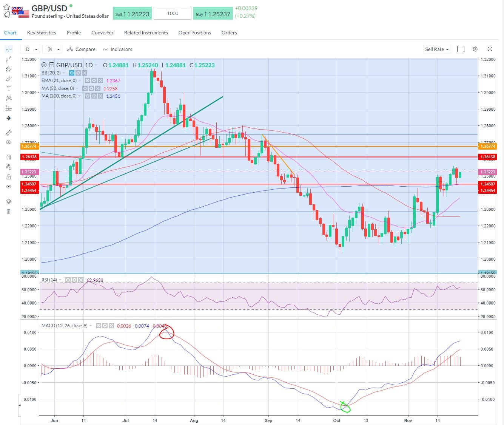Select the Trend Line drawing tool
Viewport: 504px width, 425px height.
coord(9,60)
